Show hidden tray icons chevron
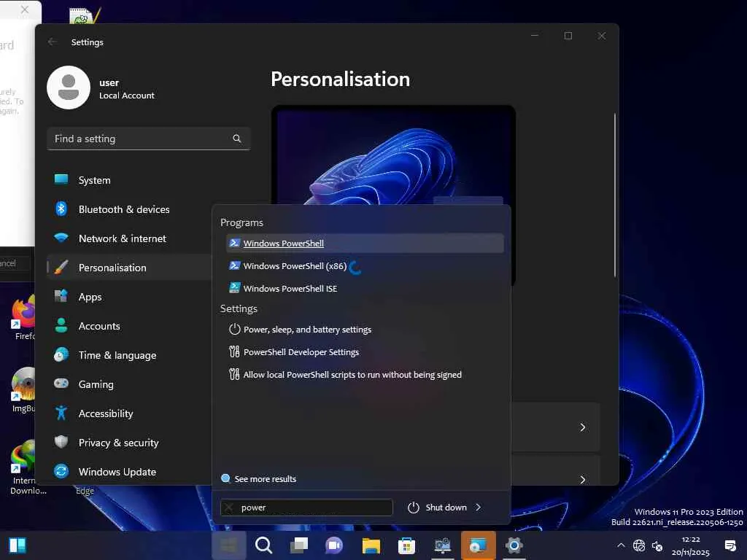The image size is (747, 560). (x=621, y=545)
